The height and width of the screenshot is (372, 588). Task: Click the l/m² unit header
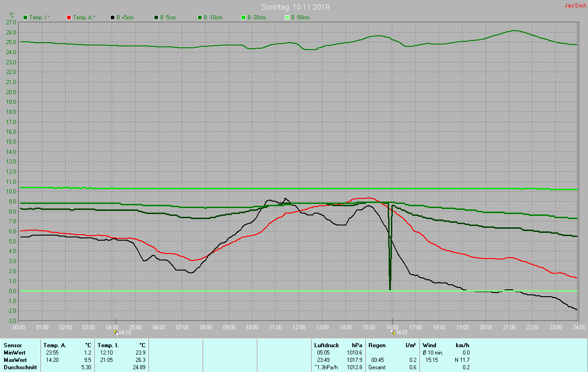tap(411, 345)
